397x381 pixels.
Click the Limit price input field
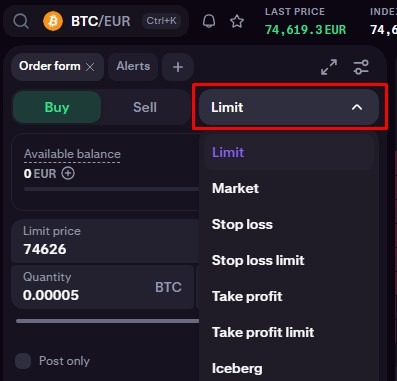[105, 241]
